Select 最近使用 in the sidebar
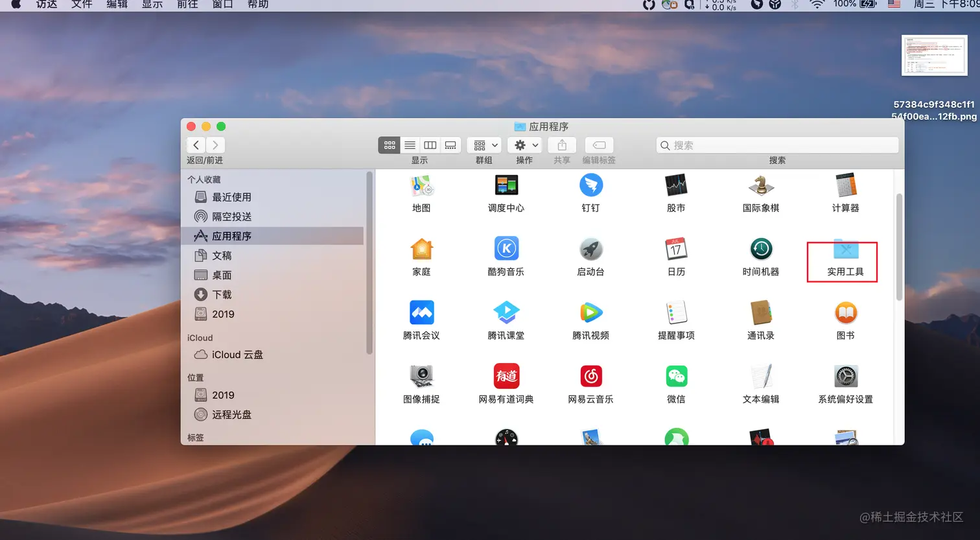 click(272, 197)
